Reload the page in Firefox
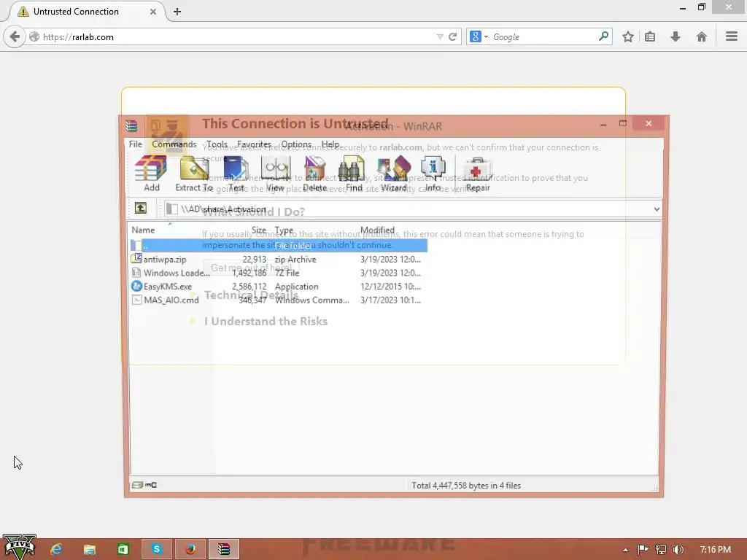This screenshot has width=747, height=560. coord(452,36)
